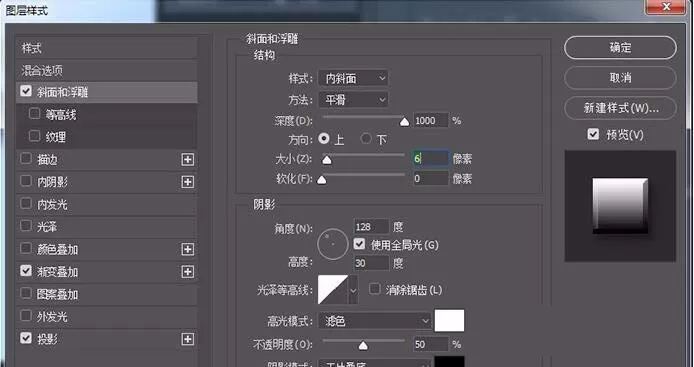Click the 大小 value field
Screen dimensions: 694x367
431,158
